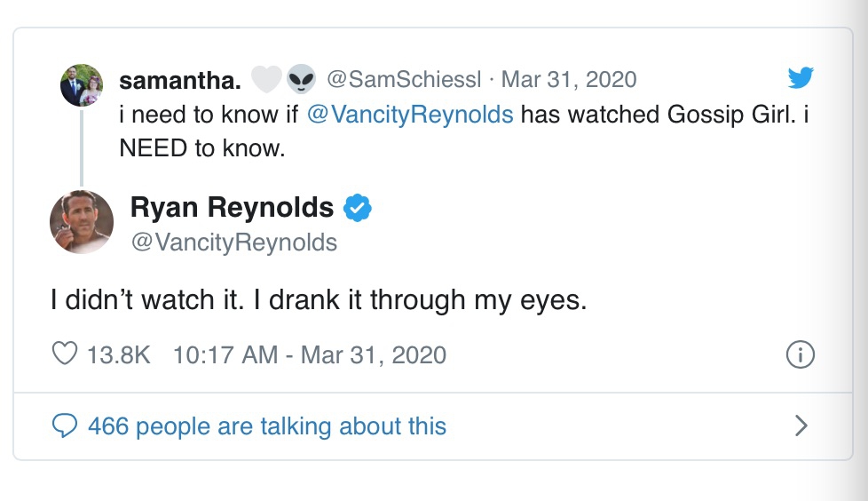This screenshot has height=501, width=868.
Task: Open the tweet info icon
Action: [800, 354]
